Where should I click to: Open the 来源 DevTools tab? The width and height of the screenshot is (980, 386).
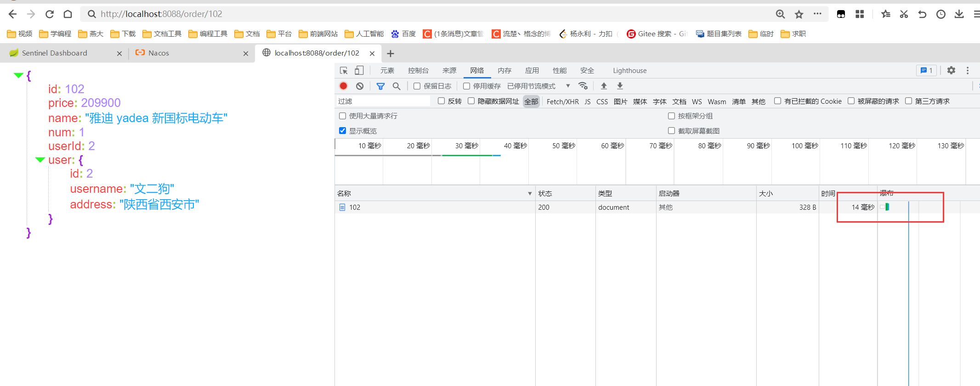point(449,70)
